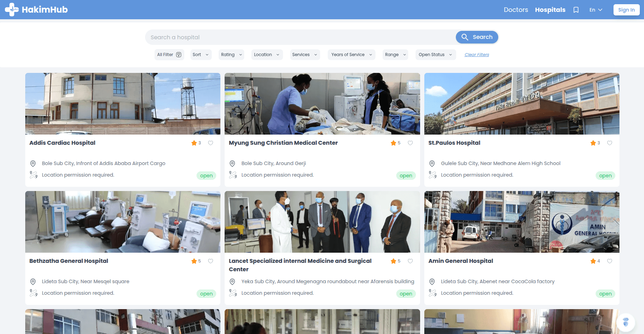Click distance route icon on Myung Sung card
Screen dimensions: 644x334
(233, 175)
